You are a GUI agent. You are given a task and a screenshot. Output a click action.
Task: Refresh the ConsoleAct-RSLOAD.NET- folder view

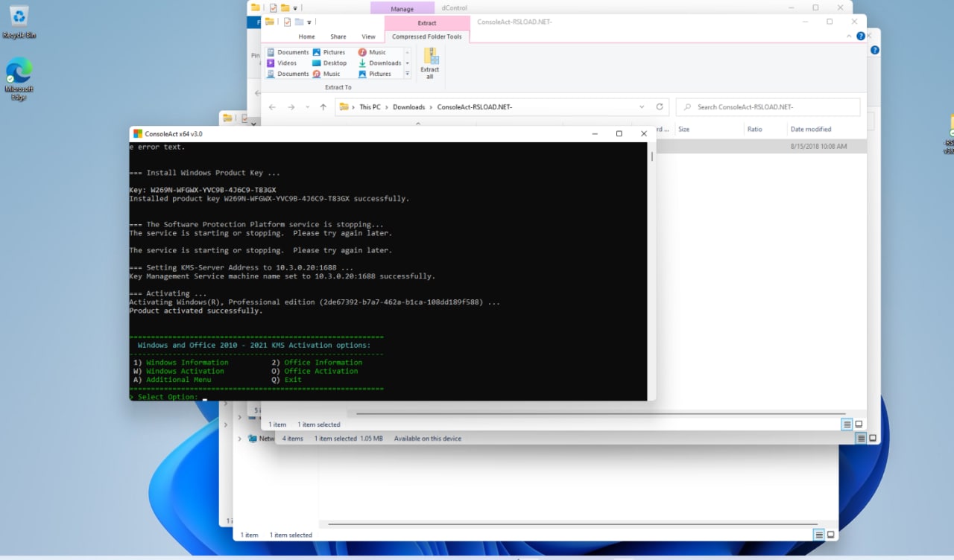tap(660, 107)
